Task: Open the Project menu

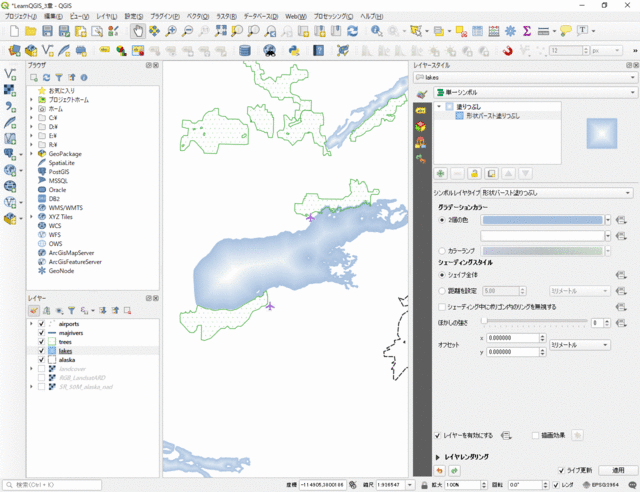Action: coord(21,16)
